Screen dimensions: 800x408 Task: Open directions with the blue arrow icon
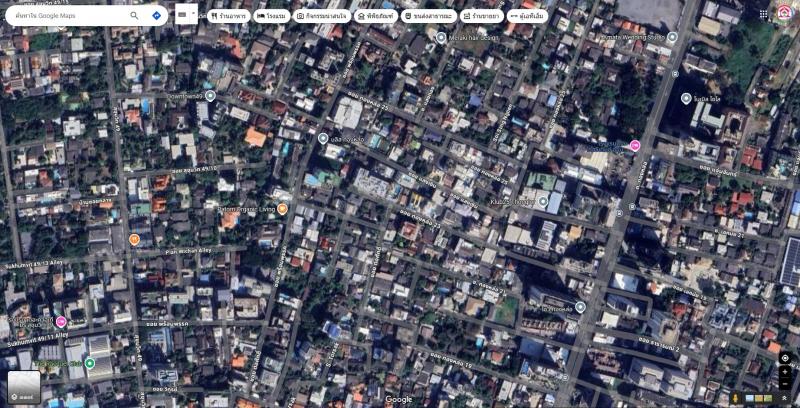(x=157, y=16)
